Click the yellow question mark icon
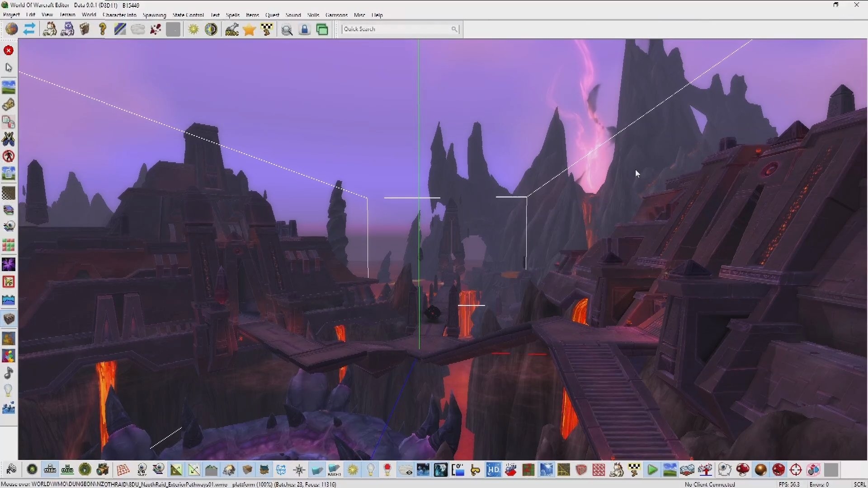 (103, 29)
